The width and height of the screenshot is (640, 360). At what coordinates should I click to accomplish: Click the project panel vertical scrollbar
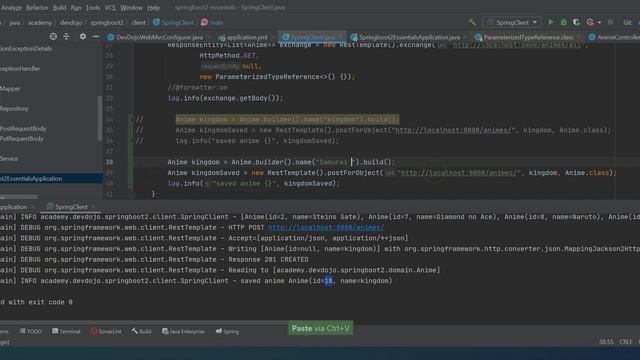[x=100, y=118]
